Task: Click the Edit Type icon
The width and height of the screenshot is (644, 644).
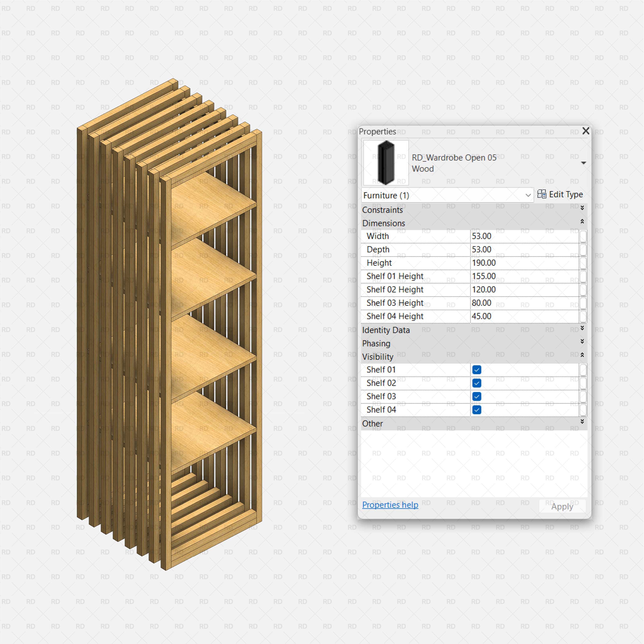Action: click(x=561, y=194)
